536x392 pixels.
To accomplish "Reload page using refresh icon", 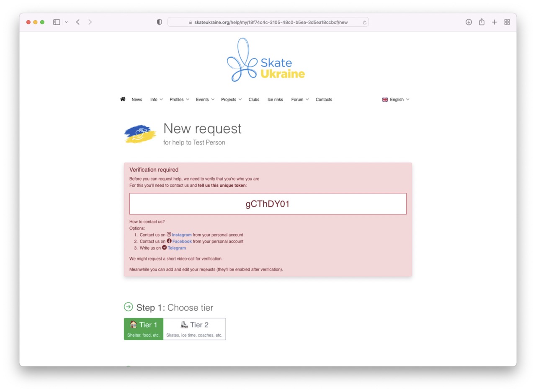I will point(364,23).
